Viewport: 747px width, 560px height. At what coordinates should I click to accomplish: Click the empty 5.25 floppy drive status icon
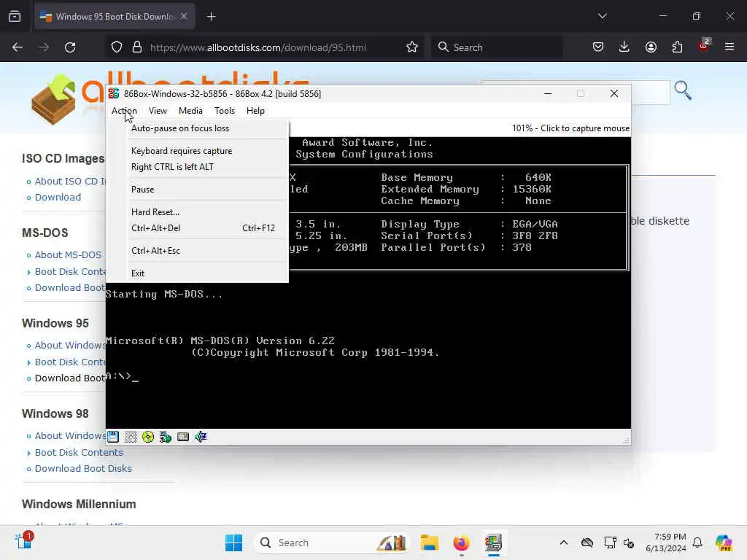tap(130, 436)
